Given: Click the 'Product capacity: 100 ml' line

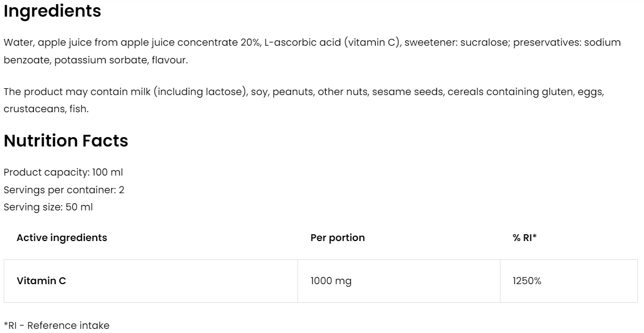Looking at the screenshot, I should 63,172.
